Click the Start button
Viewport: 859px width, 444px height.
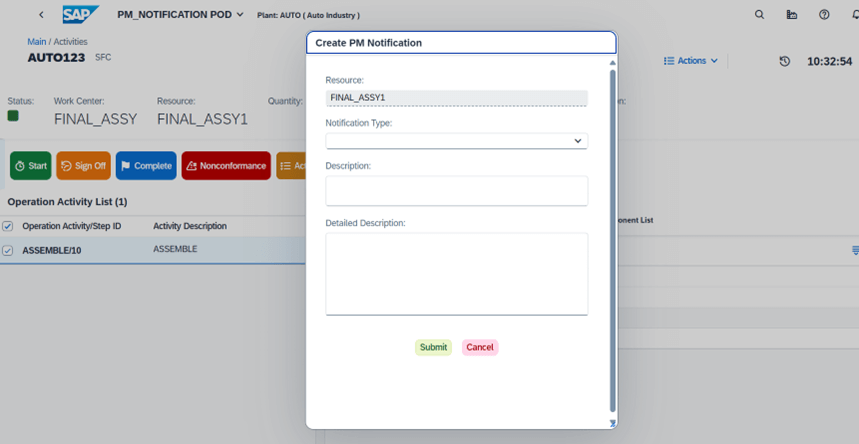point(31,166)
